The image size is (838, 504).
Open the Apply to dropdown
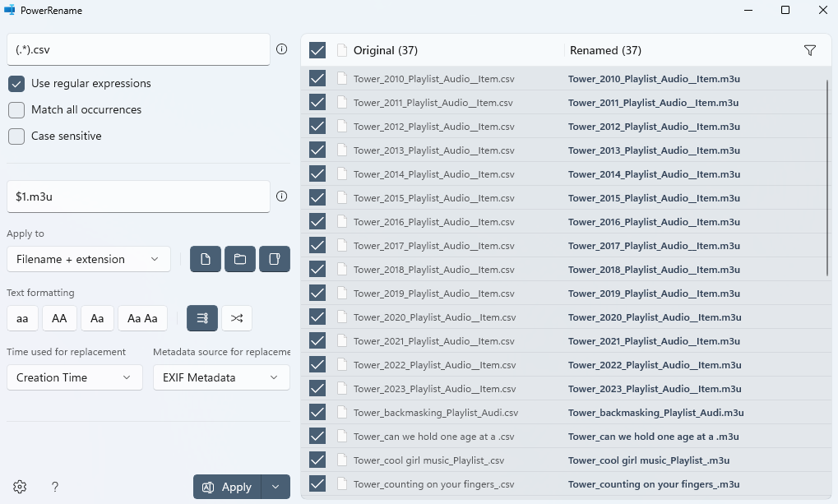pyautogui.click(x=88, y=259)
